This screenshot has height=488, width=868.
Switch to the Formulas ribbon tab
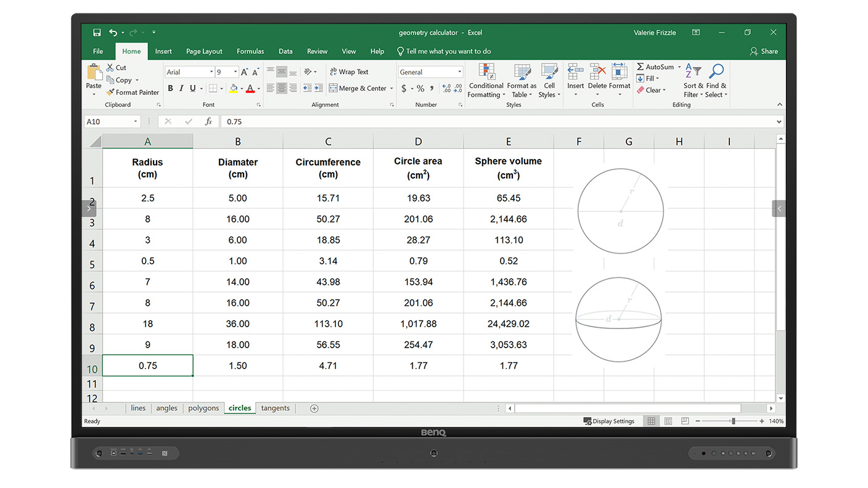point(250,51)
